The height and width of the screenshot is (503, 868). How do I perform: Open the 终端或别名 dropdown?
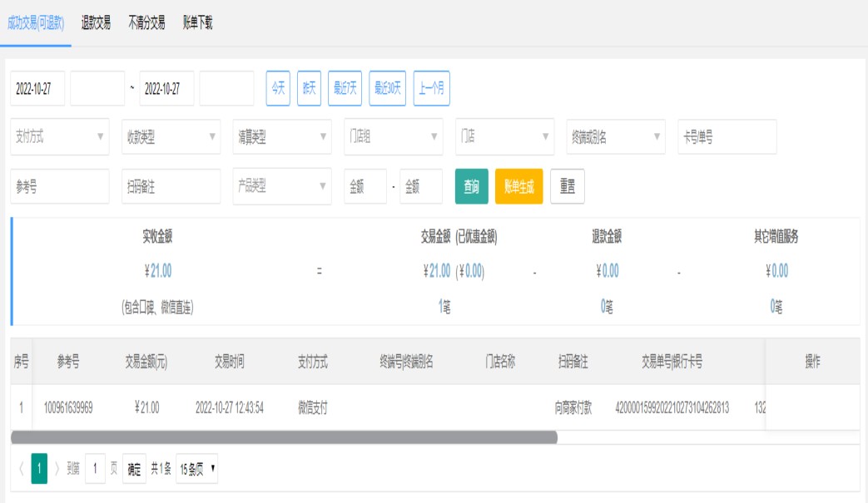616,137
